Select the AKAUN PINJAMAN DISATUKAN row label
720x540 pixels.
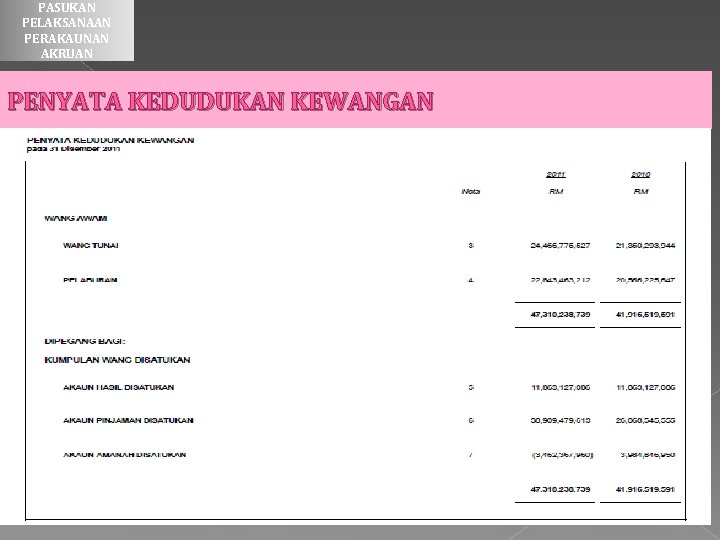pos(128,421)
